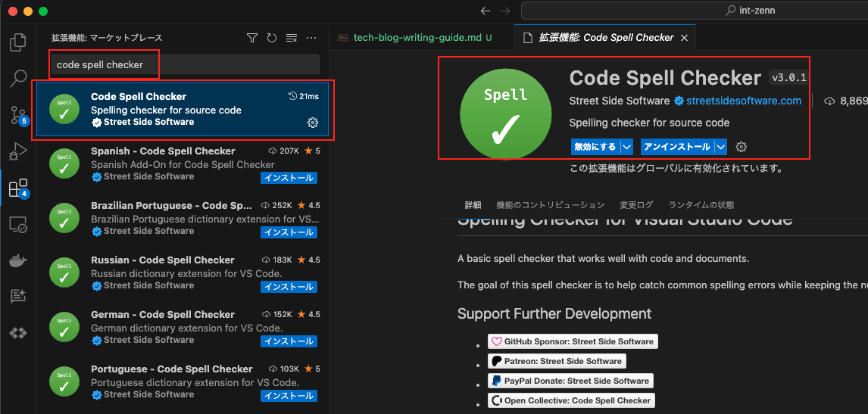Switch to 機能のコントリビューション tab

tap(550, 205)
